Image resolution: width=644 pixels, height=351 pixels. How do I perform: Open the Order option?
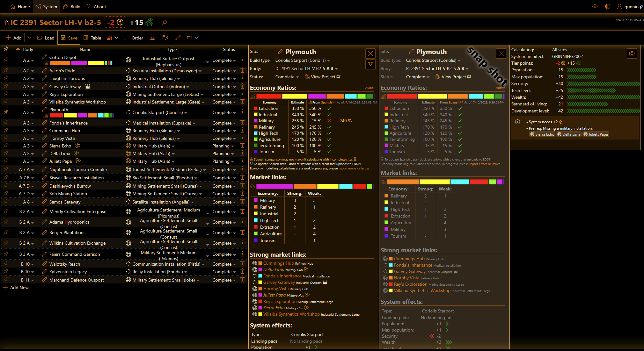tap(134, 38)
